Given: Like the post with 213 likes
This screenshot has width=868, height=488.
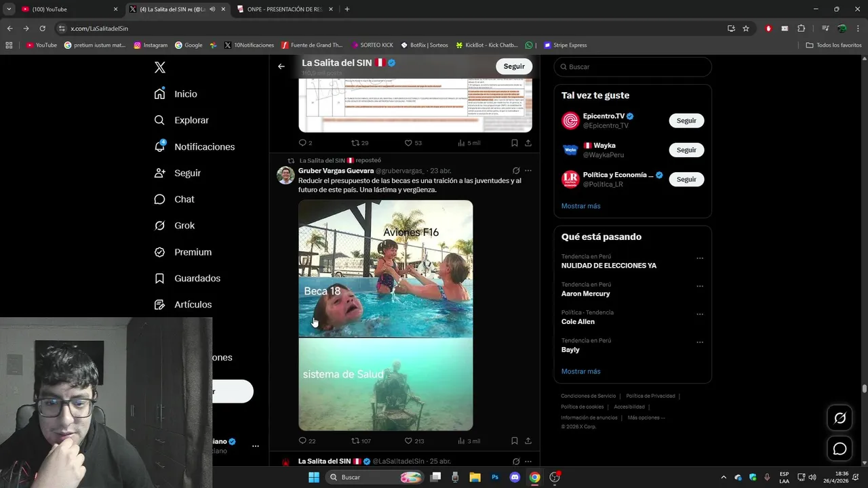Looking at the screenshot, I should [414, 441].
